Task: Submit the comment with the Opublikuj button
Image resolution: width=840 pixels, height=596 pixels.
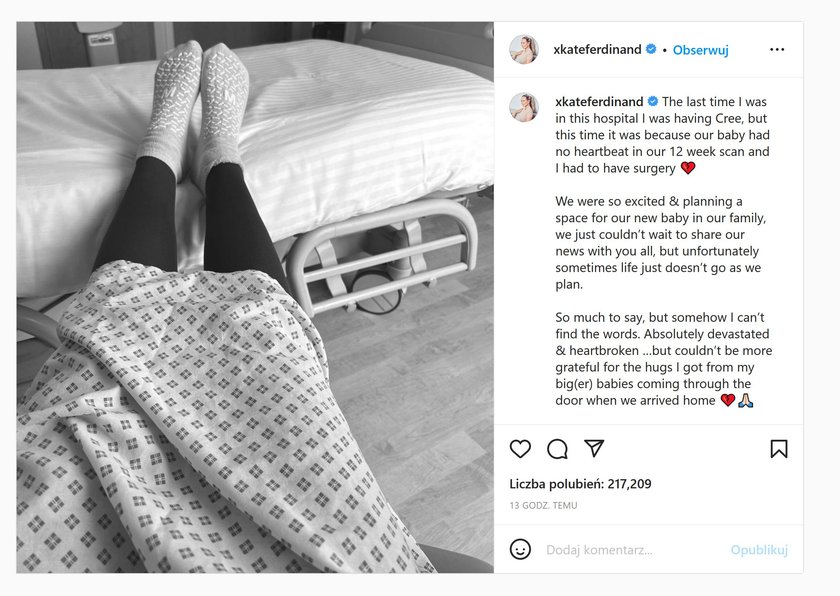Action: tap(759, 550)
